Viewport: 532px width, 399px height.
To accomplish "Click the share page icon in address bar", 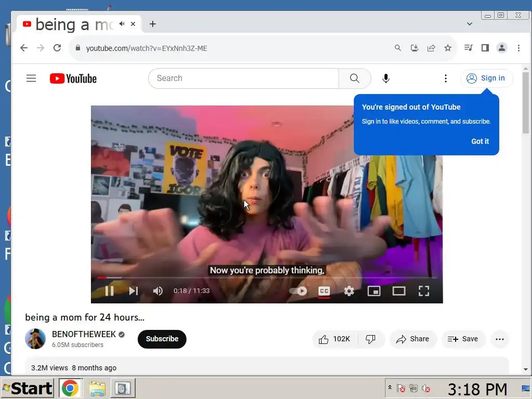I will (x=431, y=48).
